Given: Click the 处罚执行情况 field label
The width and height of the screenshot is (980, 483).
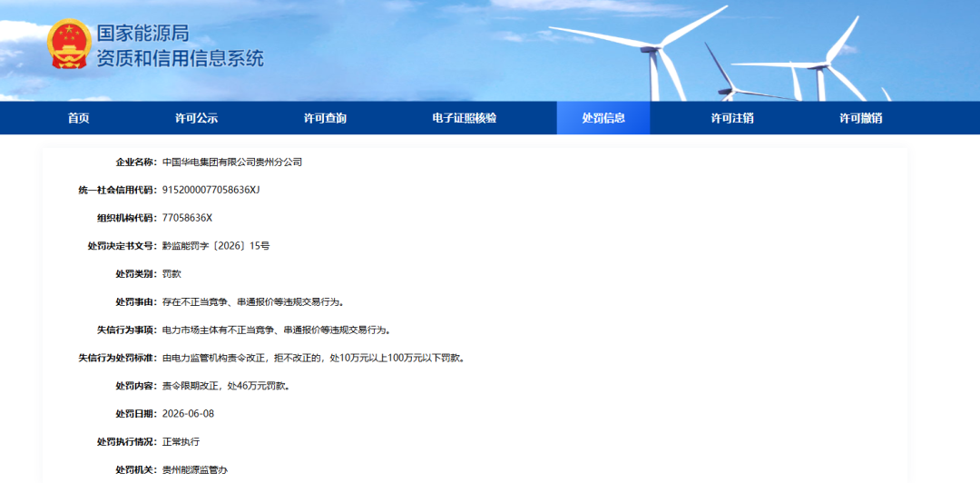Looking at the screenshot, I should [x=127, y=442].
